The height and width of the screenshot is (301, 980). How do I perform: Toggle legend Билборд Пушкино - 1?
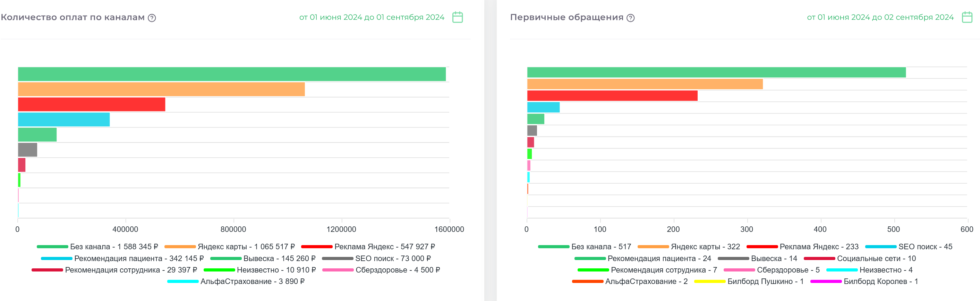point(749,281)
